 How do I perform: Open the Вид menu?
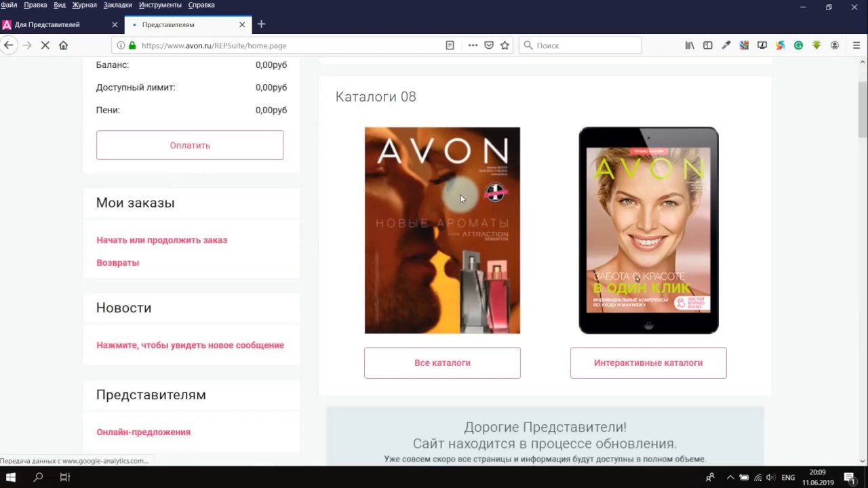[x=60, y=5]
